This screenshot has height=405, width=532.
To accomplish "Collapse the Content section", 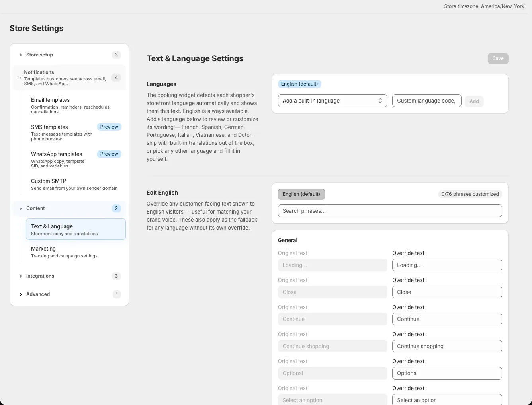I will (x=69, y=208).
